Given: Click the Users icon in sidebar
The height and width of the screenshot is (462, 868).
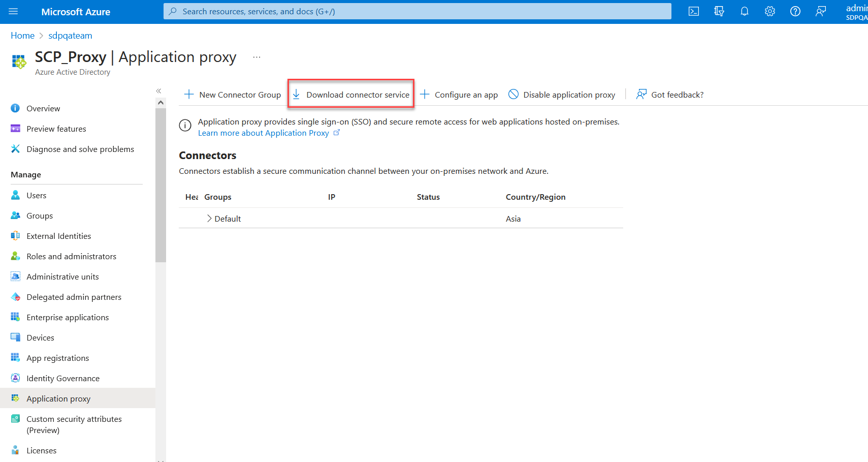Looking at the screenshot, I should (15, 195).
